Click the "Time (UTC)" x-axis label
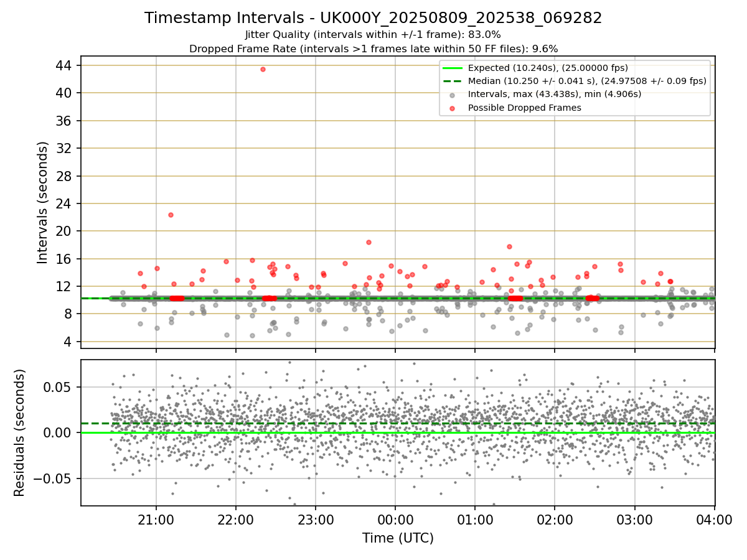 [x=398, y=538]
